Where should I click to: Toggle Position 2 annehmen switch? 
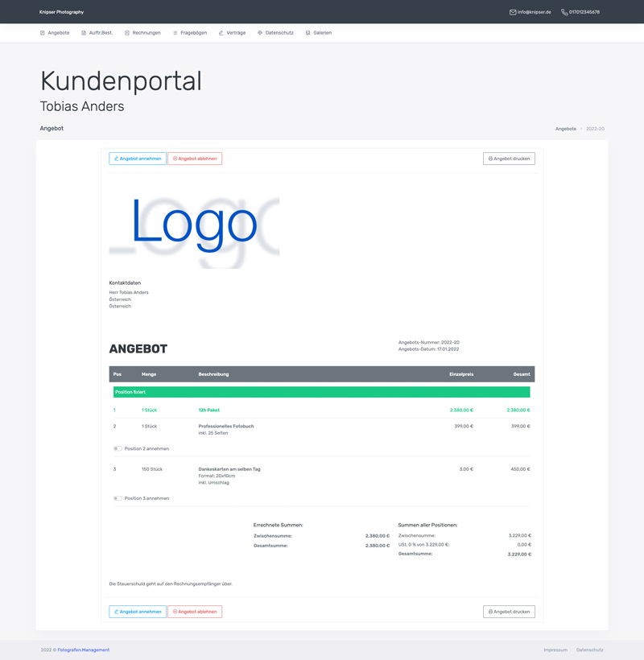click(x=118, y=448)
